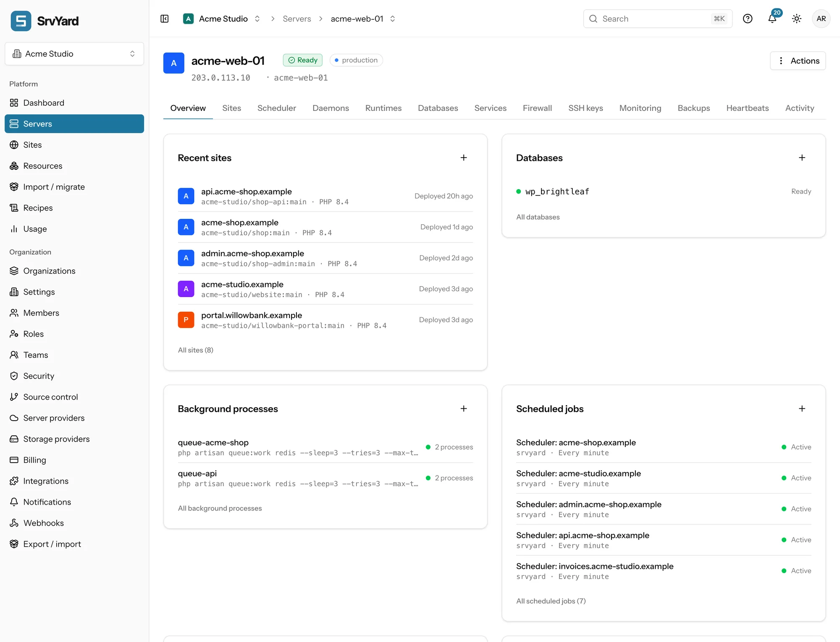Open Dashboard in the sidebar
The image size is (840, 642).
coord(74,103)
